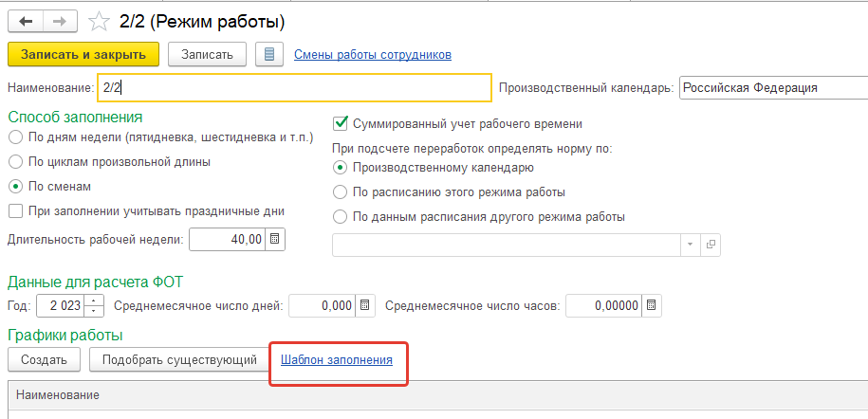Viewport: 868px width, 419px height.
Task: Open Смены работы сотрудников link
Action: [x=373, y=54]
